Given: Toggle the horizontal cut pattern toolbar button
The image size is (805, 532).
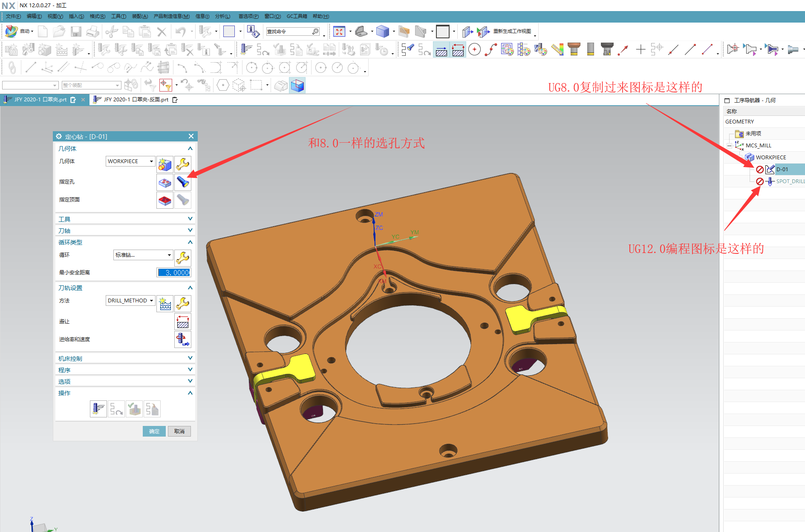Looking at the screenshot, I should (x=441, y=50).
